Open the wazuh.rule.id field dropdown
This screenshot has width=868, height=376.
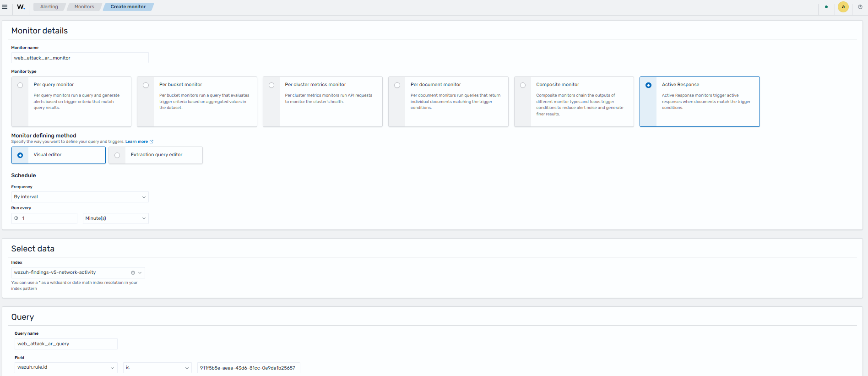[66, 368]
